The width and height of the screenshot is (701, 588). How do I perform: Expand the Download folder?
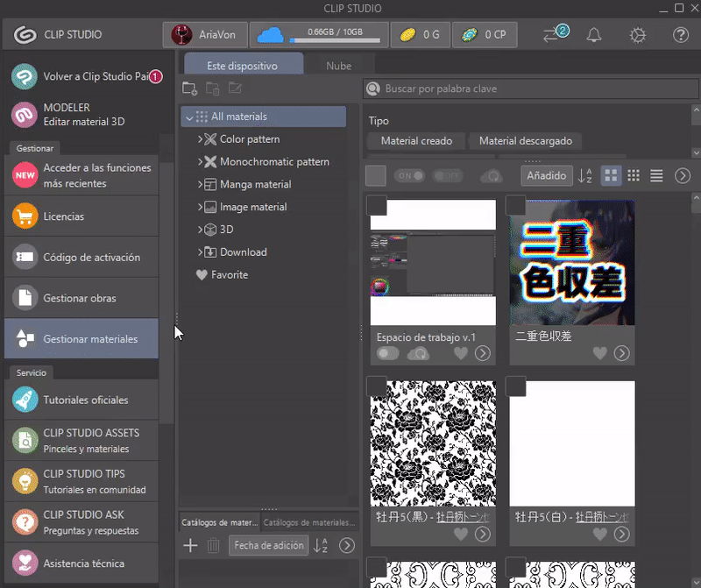click(200, 251)
